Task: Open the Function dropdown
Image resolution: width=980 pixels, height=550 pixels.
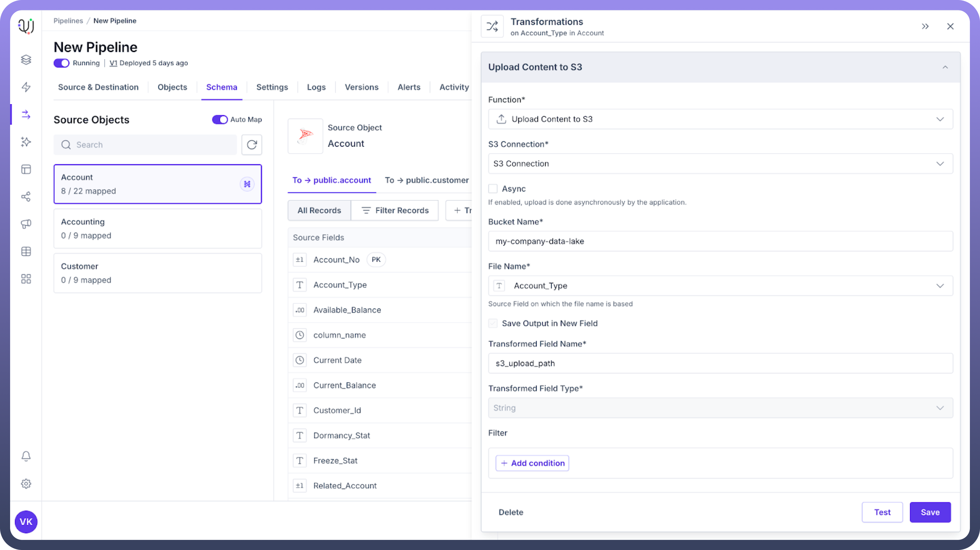Action: pos(720,119)
